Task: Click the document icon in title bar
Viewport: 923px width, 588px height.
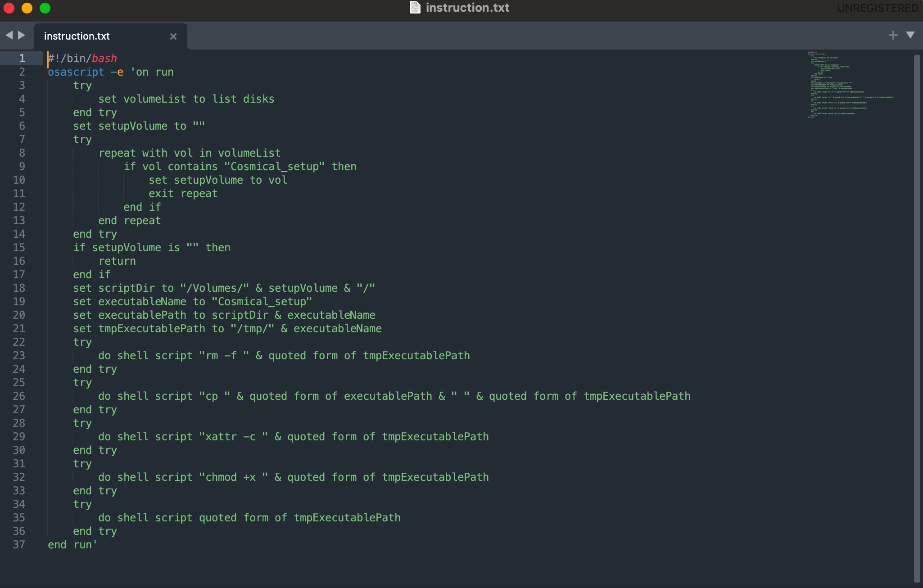Action: (x=415, y=8)
